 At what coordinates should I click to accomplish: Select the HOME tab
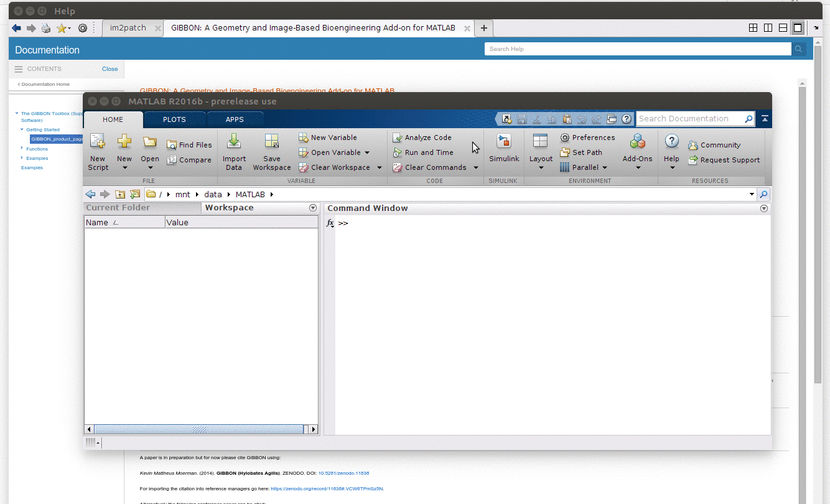pos(113,119)
